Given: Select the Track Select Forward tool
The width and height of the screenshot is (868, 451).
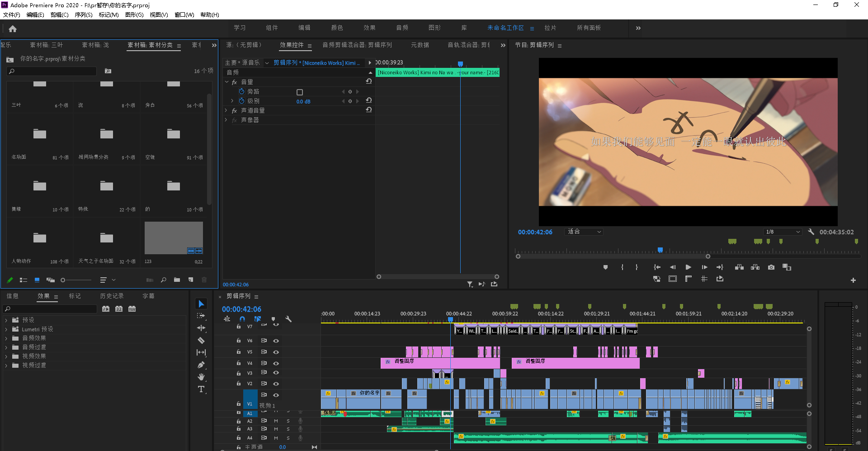Looking at the screenshot, I should click(x=201, y=316).
